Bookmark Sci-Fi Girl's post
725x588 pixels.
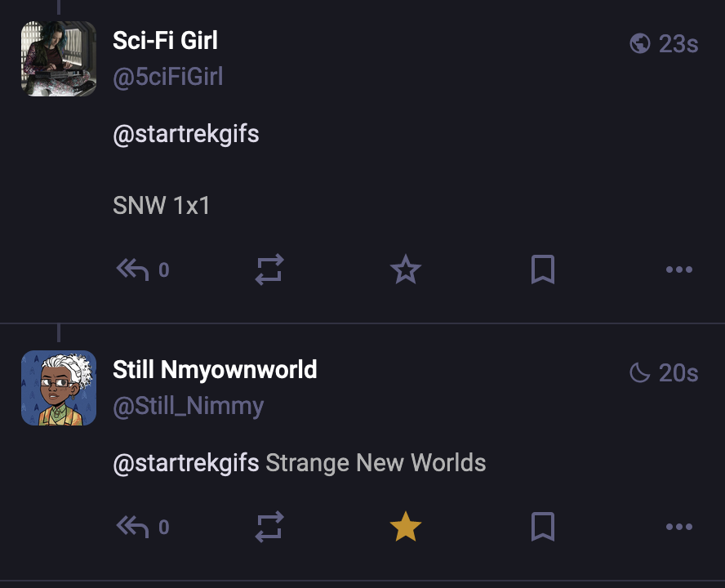(x=542, y=269)
